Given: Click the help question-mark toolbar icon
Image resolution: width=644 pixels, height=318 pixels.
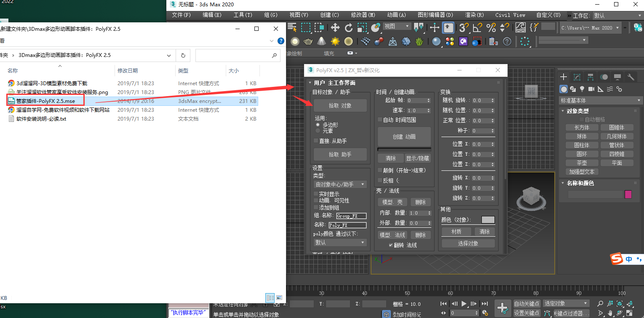Looking at the screenshot, I should [x=507, y=41].
